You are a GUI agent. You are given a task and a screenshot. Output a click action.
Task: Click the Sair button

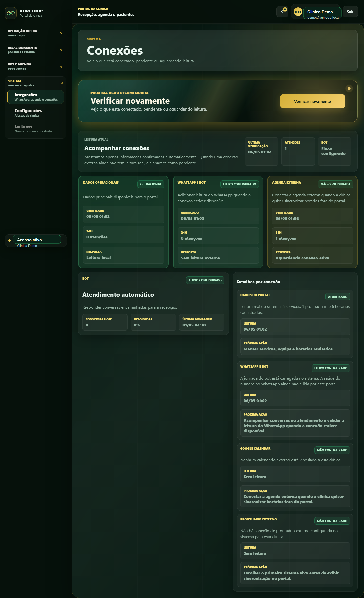pyautogui.click(x=350, y=12)
